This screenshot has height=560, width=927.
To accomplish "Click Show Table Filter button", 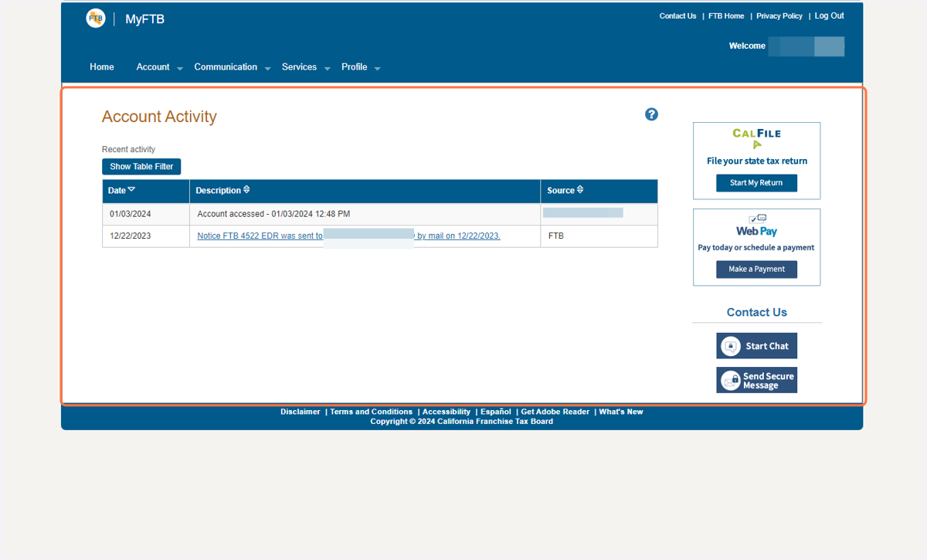I will point(141,167).
